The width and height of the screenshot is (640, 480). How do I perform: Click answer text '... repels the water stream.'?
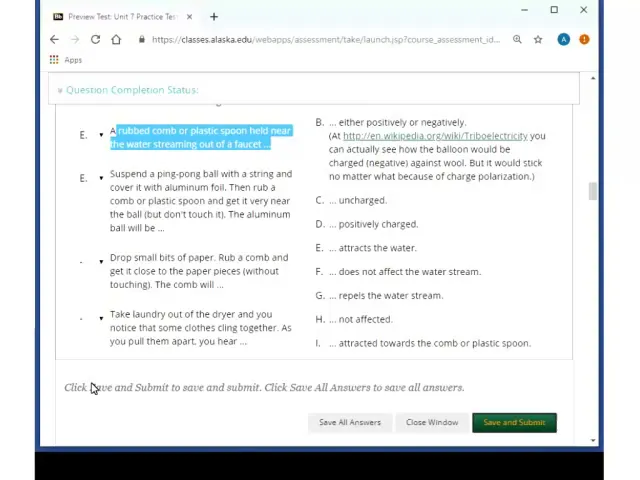point(386,296)
